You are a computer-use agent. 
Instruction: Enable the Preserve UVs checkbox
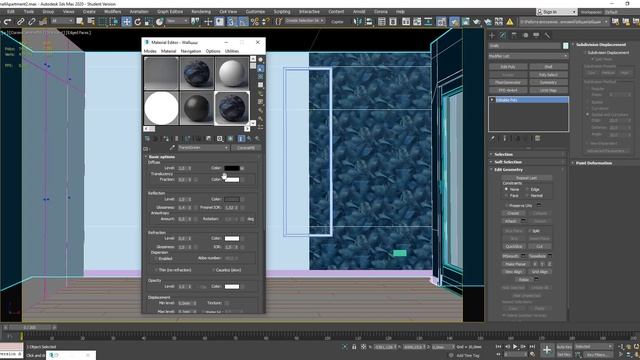pyautogui.click(x=507, y=205)
